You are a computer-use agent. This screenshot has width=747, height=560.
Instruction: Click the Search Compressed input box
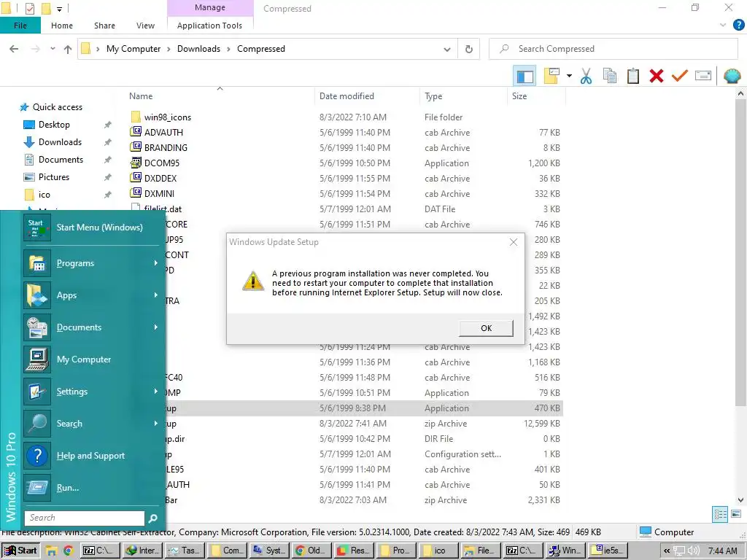click(614, 49)
